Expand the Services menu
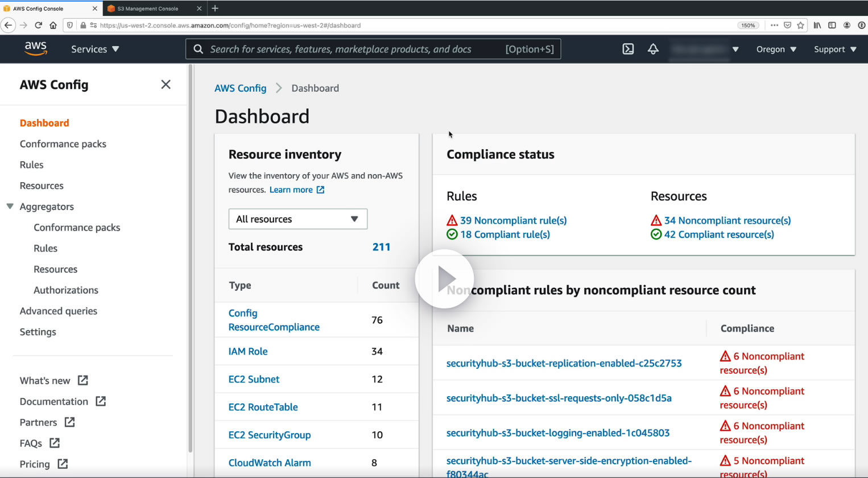The width and height of the screenshot is (868, 478). click(95, 49)
